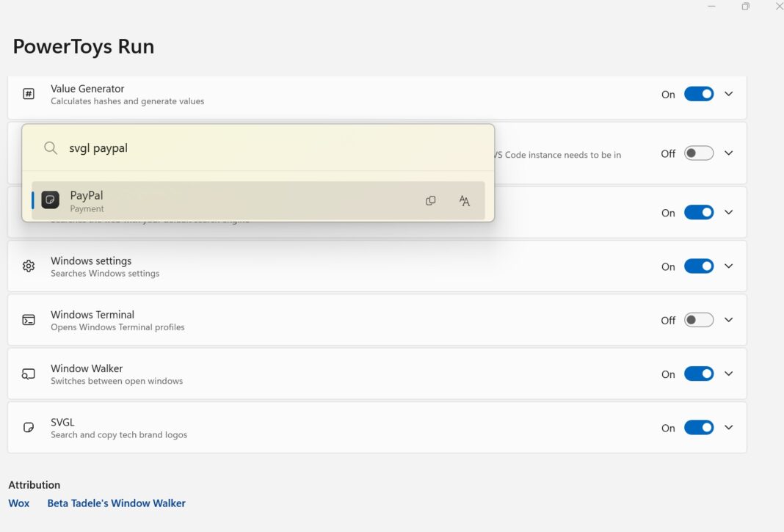Screen dimensions: 784x532
Task: Click the Windows settings gear icon
Action: pyautogui.click(x=29, y=266)
